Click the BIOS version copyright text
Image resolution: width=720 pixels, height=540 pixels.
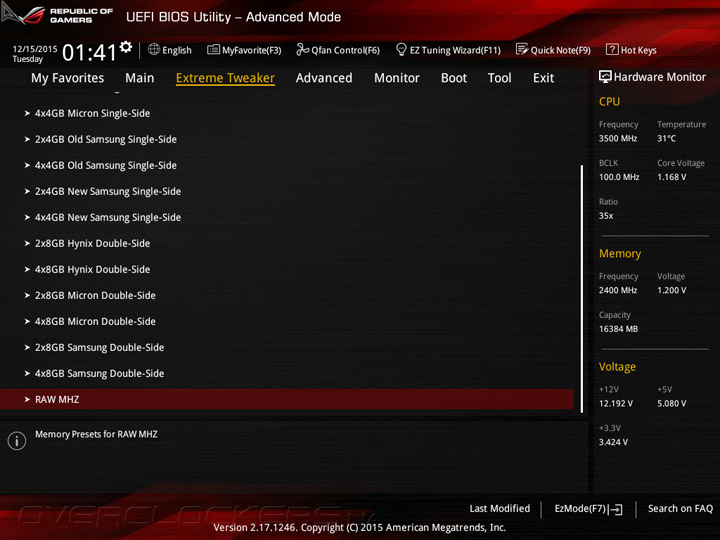click(x=360, y=528)
